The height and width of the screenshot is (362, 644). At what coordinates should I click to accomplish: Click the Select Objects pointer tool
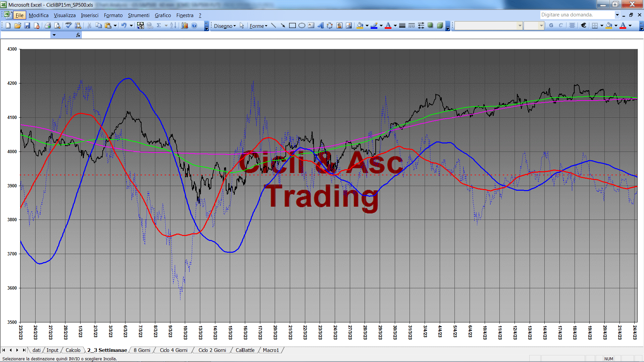pos(242,25)
